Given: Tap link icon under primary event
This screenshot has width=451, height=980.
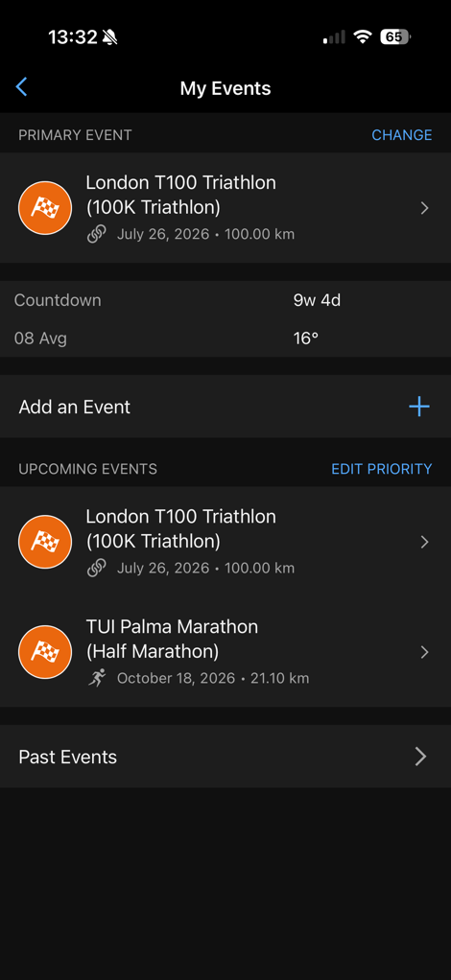Looking at the screenshot, I should pos(96,234).
